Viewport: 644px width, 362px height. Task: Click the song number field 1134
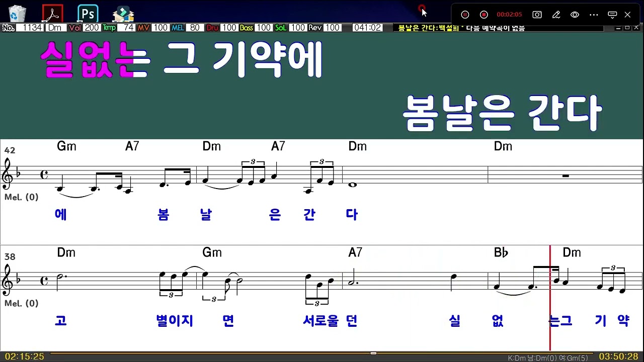(30, 28)
